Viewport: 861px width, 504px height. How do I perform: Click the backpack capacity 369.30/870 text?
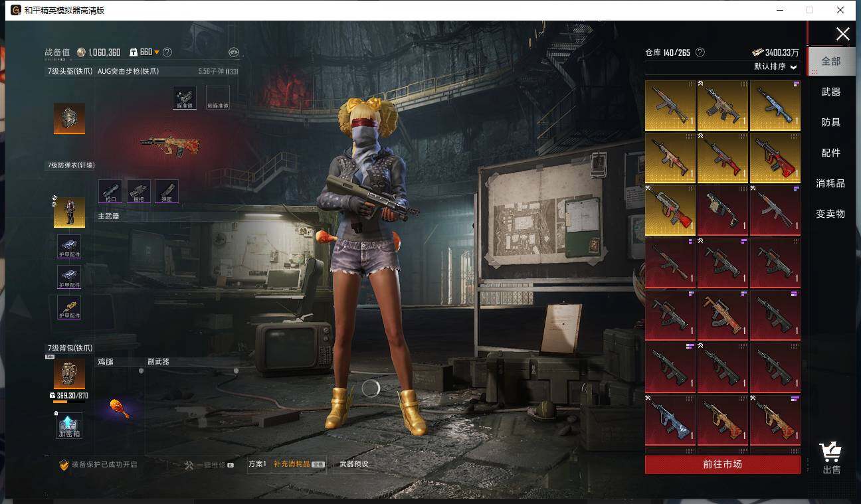tap(72, 396)
